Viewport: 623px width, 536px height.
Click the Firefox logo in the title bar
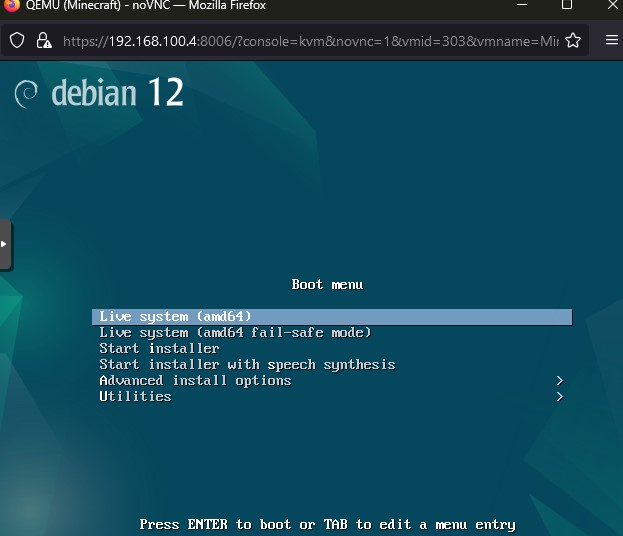click(11, 5)
